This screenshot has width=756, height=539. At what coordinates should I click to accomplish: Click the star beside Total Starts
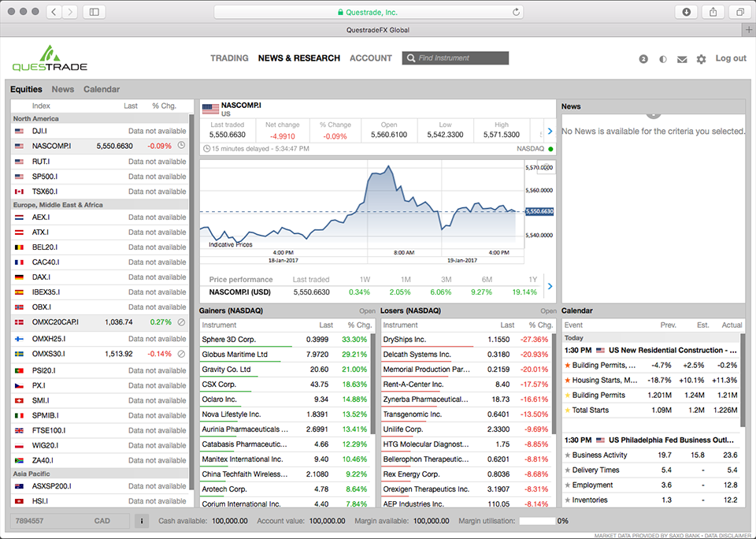pos(568,411)
